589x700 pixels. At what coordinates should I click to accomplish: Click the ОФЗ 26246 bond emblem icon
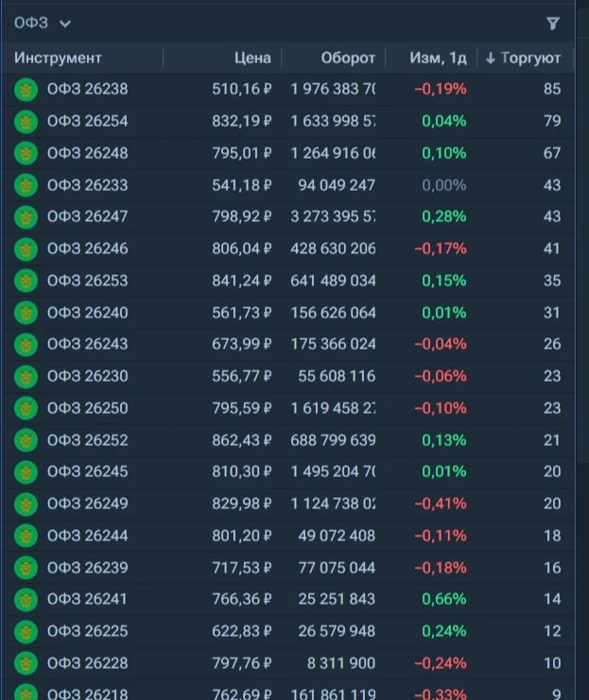[x=26, y=249]
